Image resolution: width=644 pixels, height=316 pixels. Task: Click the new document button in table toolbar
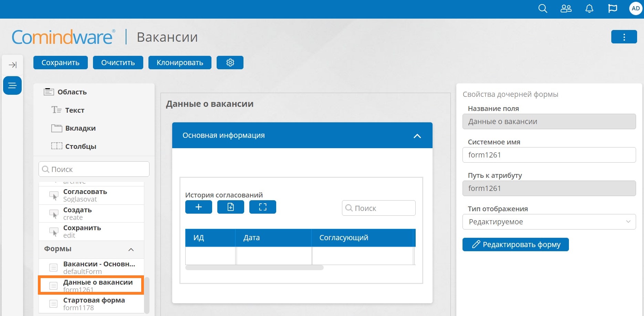pos(231,207)
